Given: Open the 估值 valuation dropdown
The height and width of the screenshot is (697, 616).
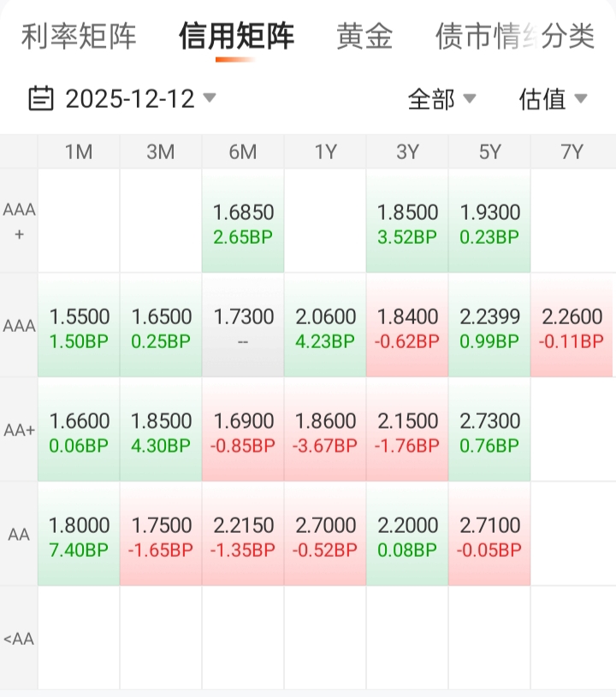Looking at the screenshot, I should [553, 99].
